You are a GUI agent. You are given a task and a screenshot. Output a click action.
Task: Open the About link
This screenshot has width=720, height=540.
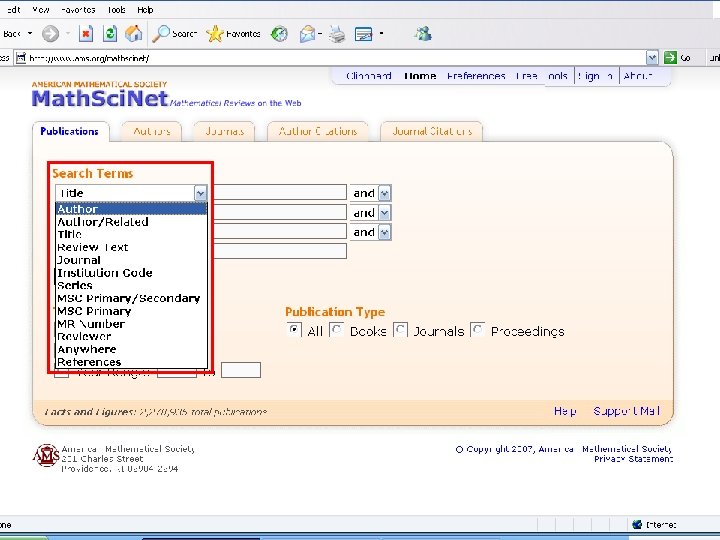(638, 76)
